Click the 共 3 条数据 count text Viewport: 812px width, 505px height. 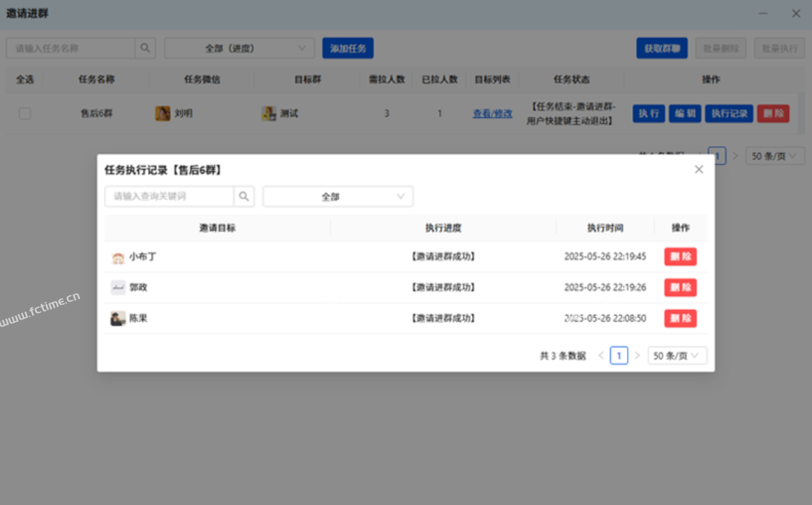tap(563, 356)
